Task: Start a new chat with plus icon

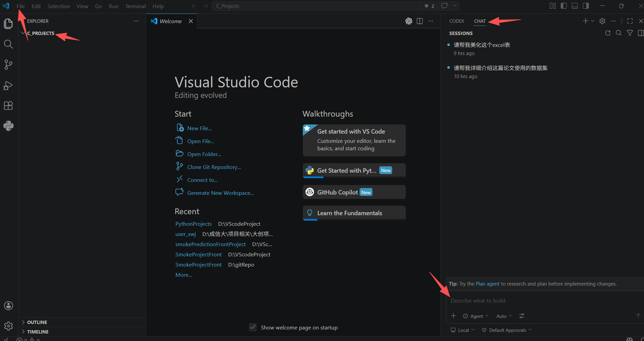Action: coord(586,21)
